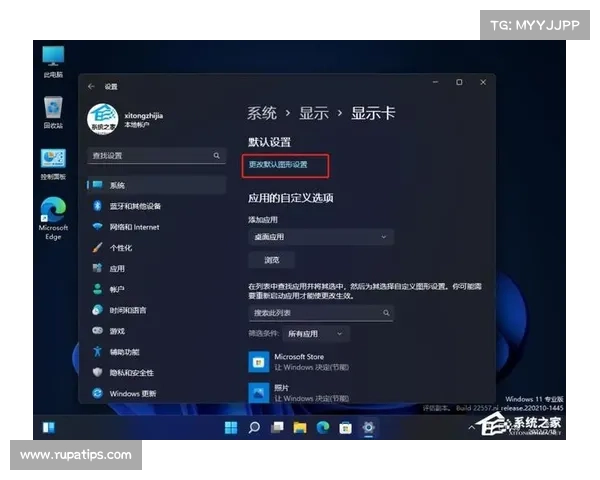Open the Start menu on taskbar

pos(231,428)
